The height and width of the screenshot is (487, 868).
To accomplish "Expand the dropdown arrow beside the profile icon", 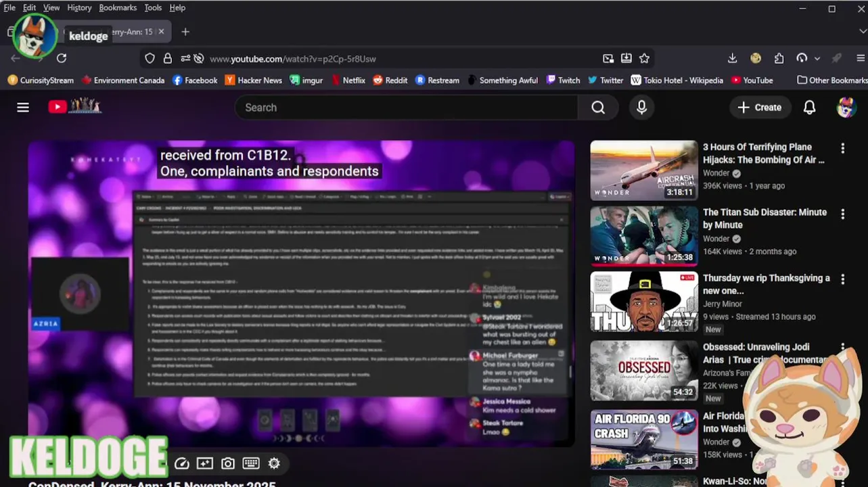I will 817,59.
